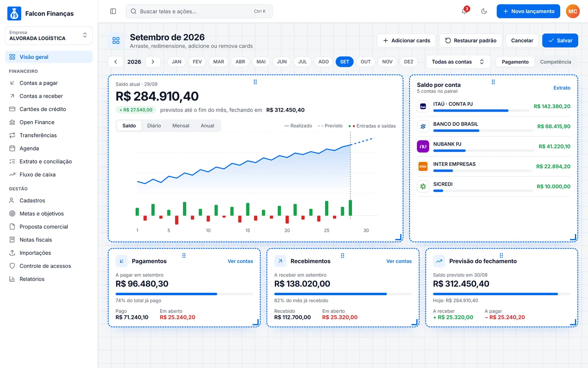588x368 pixels.
Task: Click the Inter Empresas logo icon
Action: coord(423,166)
